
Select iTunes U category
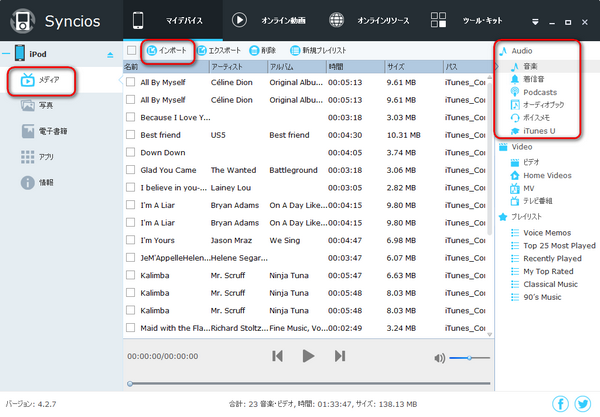(x=533, y=131)
